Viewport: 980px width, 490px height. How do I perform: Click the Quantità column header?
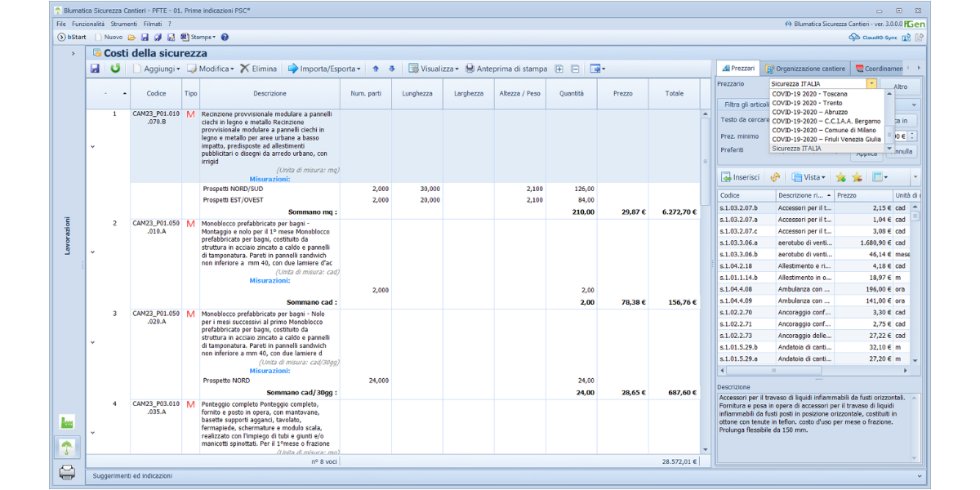(x=571, y=93)
